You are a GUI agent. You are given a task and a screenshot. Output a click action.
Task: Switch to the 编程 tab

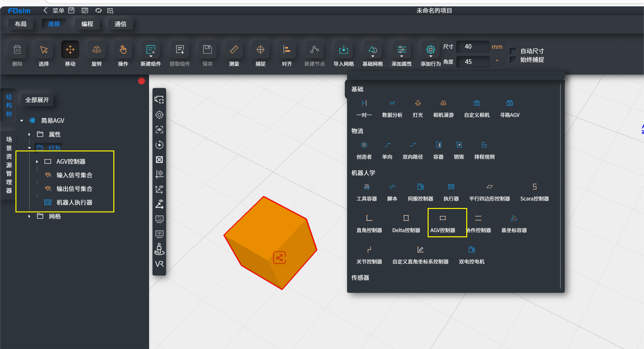click(x=87, y=24)
